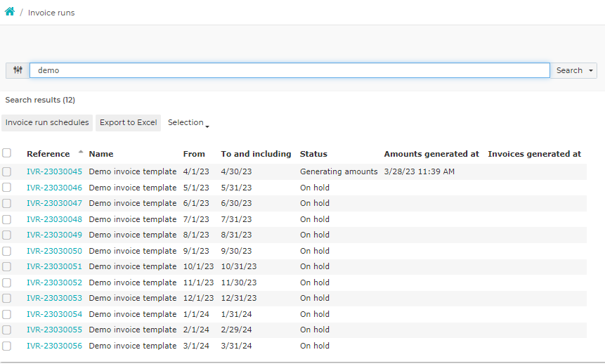Sort by the Reference column header

tap(48, 154)
